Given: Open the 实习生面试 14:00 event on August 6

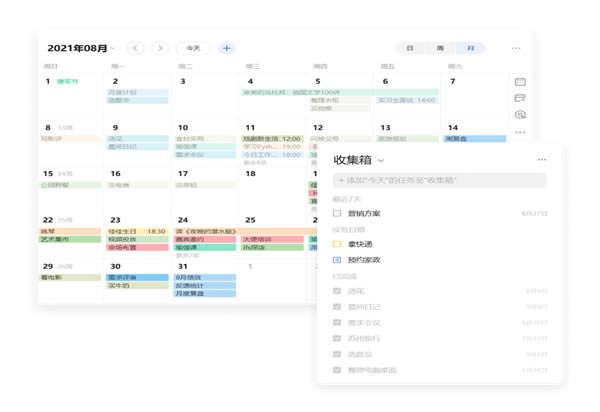Looking at the screenshot, I should [x=407, y=100].
